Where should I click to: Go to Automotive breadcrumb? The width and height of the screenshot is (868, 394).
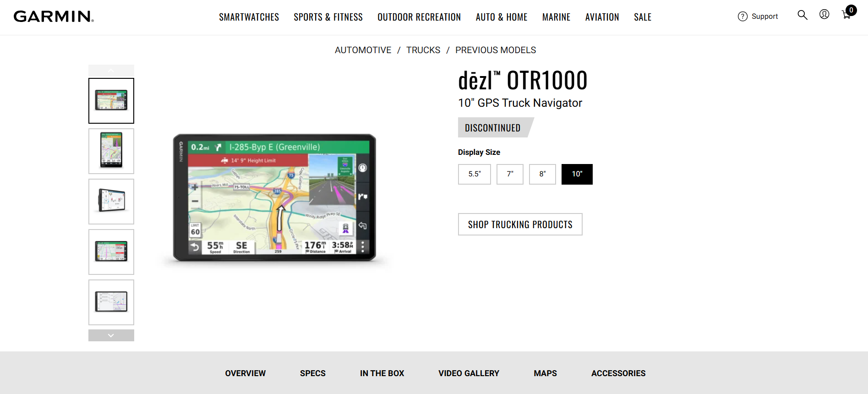(363, 50)
